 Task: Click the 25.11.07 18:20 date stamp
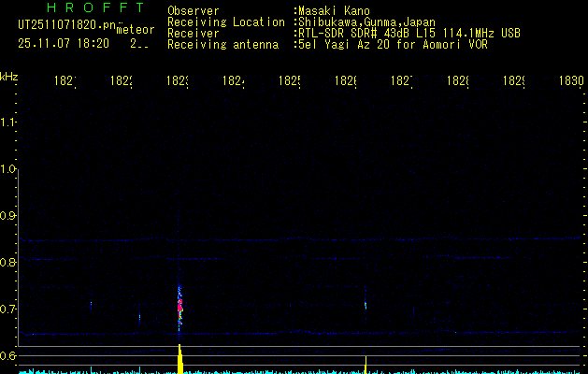click(x=63, y=43)
